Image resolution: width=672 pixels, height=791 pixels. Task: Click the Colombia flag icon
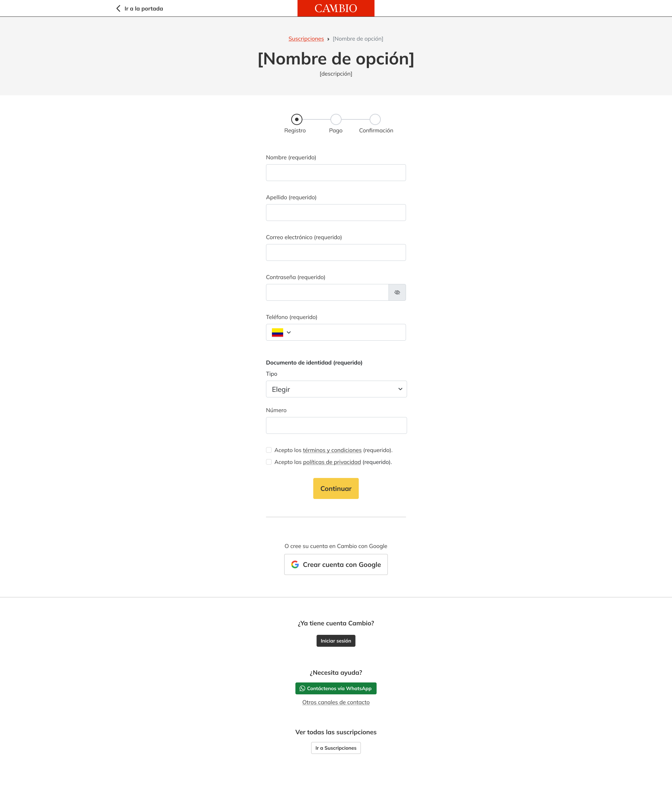(277, 332)
